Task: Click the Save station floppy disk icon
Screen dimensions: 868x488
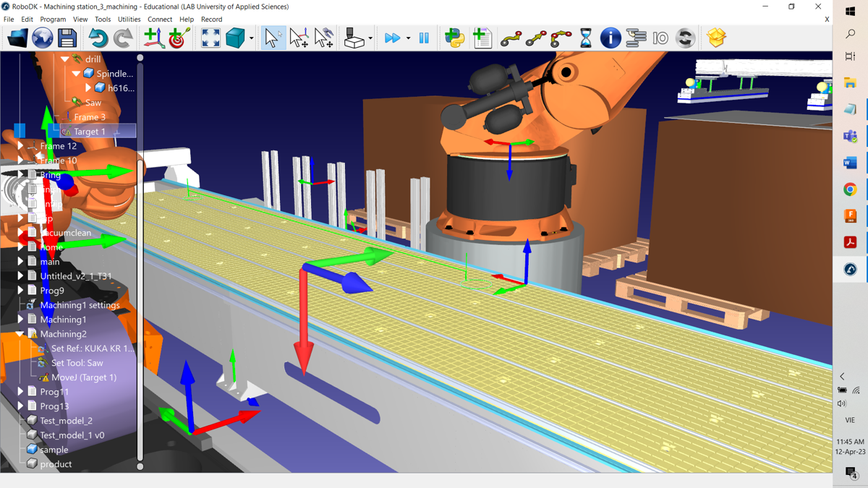Action: coord(67,38)
